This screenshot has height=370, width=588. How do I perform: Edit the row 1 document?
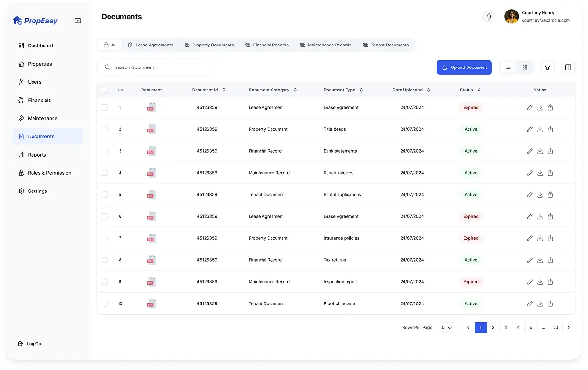coord(530,108)
